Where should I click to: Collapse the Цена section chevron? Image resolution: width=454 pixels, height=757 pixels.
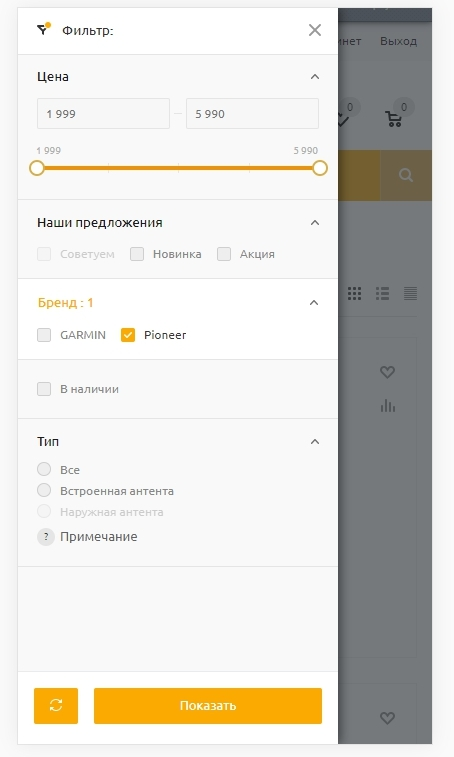point(315,77)
